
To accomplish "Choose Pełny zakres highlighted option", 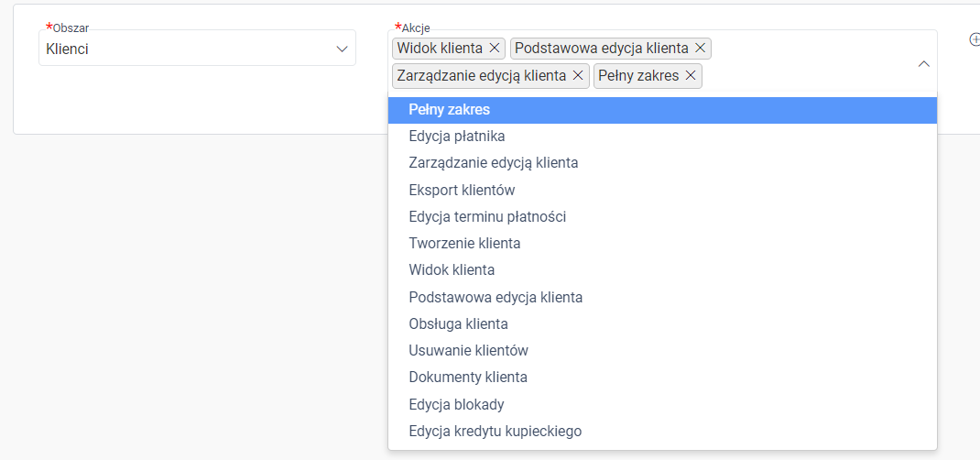I will pyautogui.click(x=662, y=110).
